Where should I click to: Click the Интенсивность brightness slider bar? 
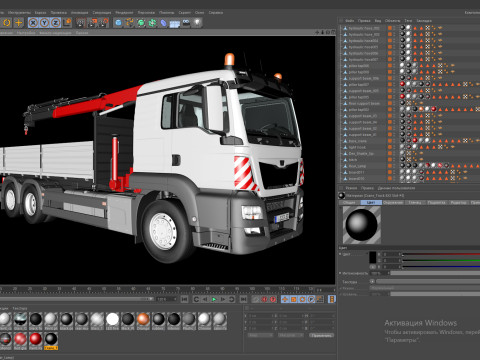point(435,273)
